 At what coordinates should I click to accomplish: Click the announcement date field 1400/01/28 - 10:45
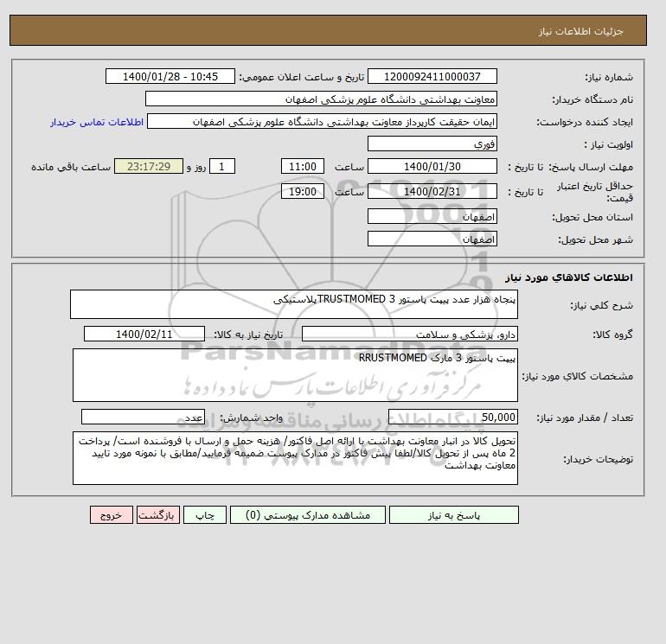170,76
